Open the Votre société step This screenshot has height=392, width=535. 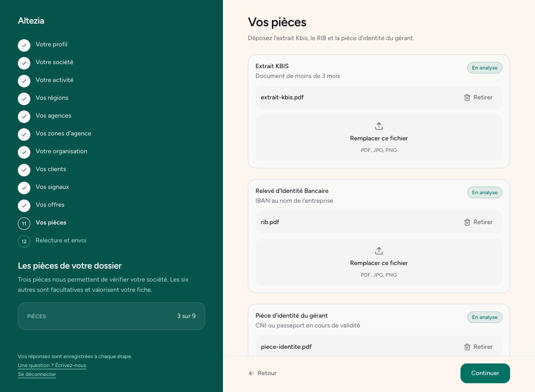pos(54,62)
